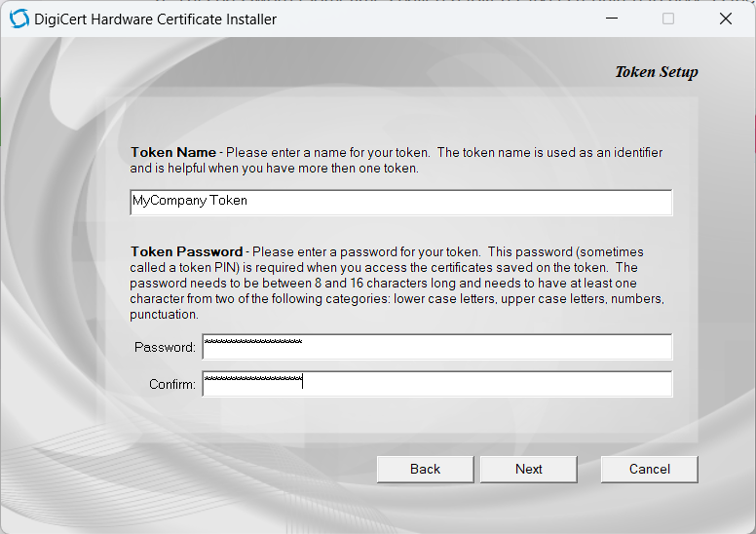756x534 pixels.
Task: Click the 'Token Setup' heading text
Action: 657,72
